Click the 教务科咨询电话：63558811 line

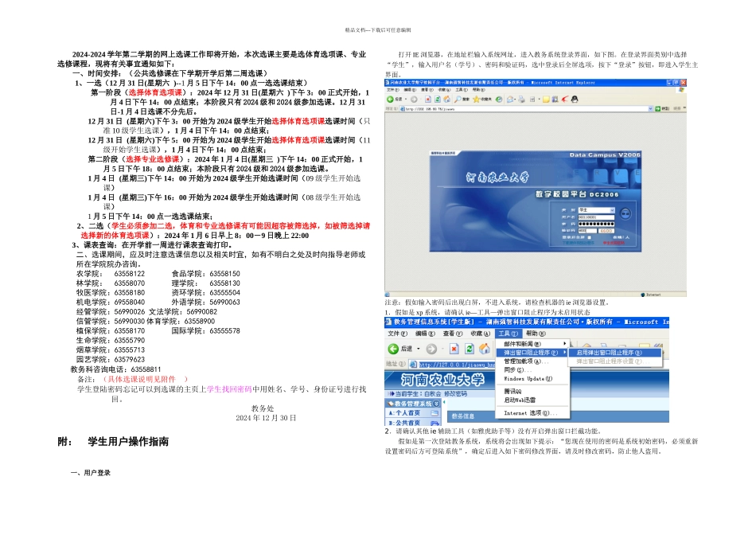pos(115,369)
